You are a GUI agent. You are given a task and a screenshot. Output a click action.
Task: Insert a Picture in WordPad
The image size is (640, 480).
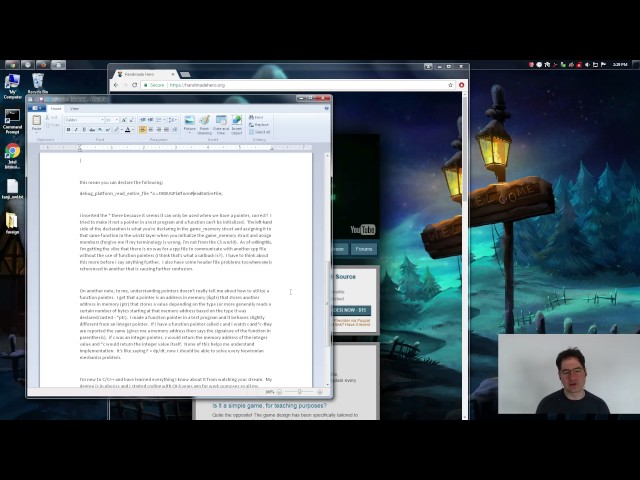189,121
